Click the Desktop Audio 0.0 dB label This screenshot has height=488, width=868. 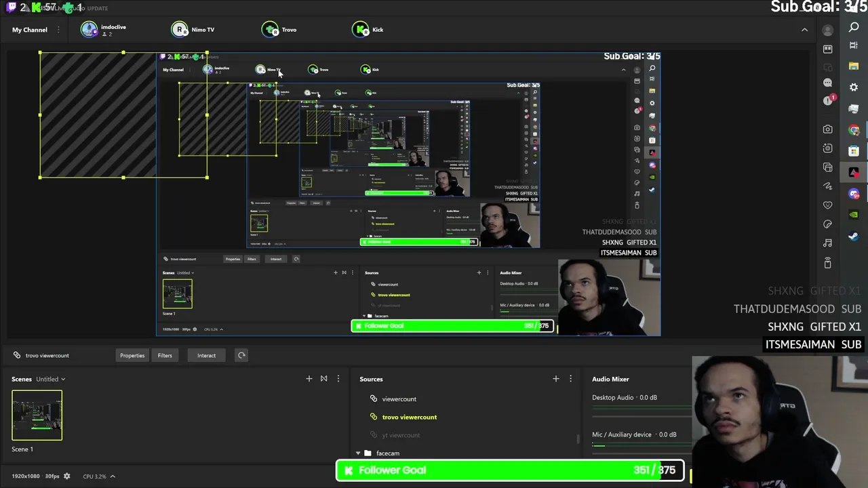(x=625, y=398)
